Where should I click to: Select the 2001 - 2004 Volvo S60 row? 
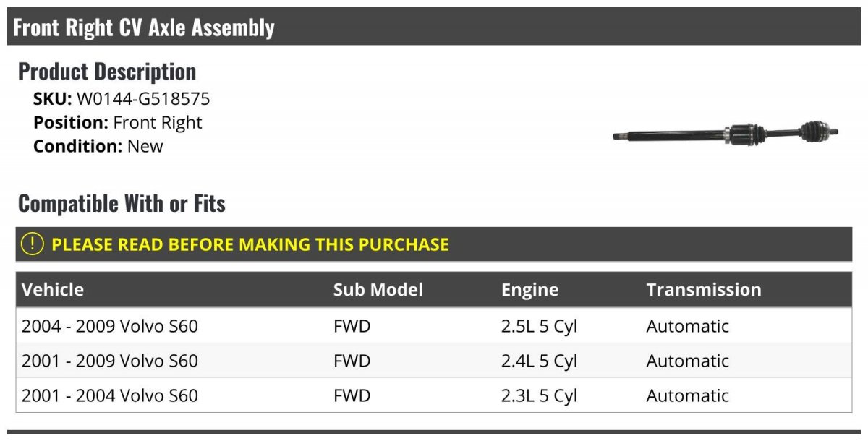click(x=110, y=395)
